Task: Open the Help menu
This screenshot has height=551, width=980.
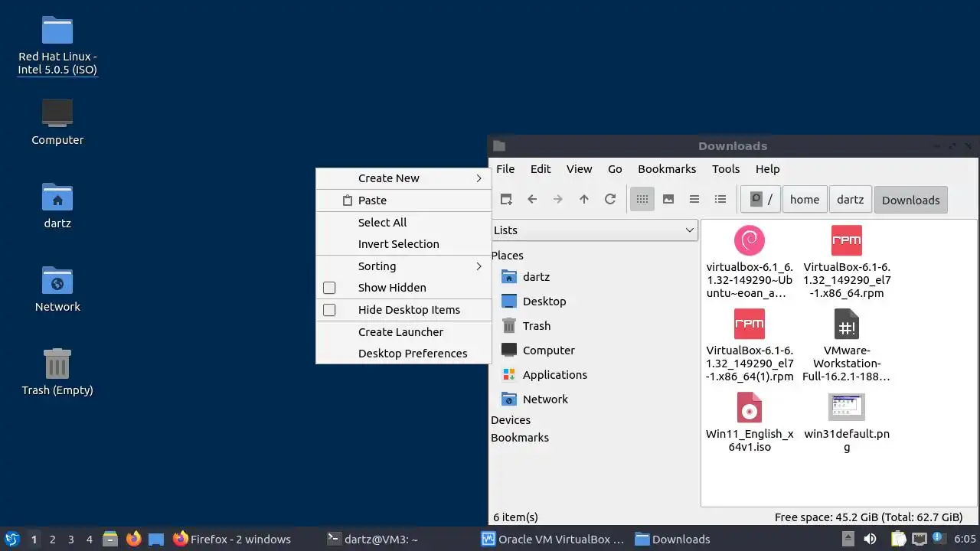Action: click(767, 169)
